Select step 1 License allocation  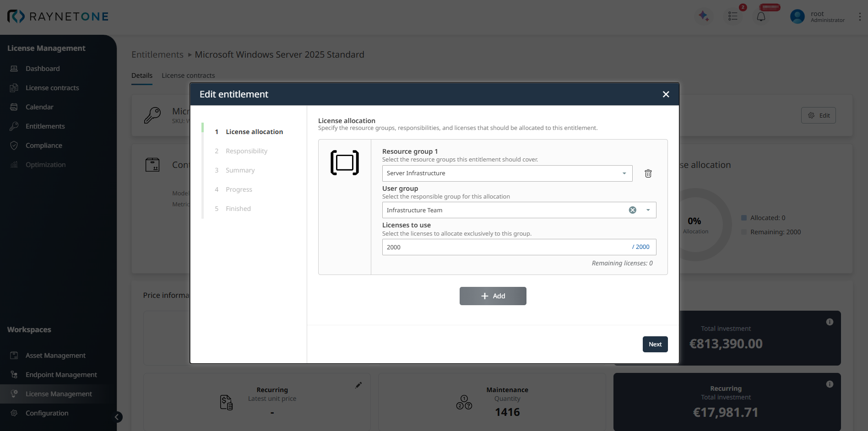click(249, 132)
